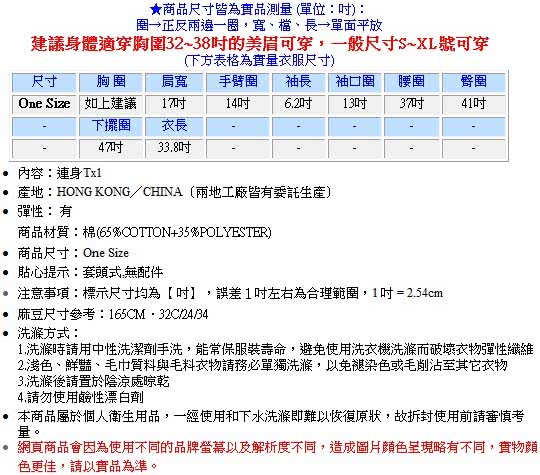Select the 尺寸 header cell
Image resolution: width=540 pixels, height=475 pixels.
tap(44, 82)
